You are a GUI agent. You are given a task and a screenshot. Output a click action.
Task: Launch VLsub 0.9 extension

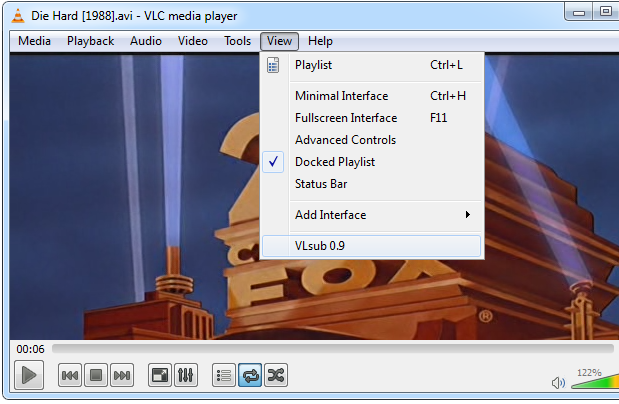pyautogui.click(x=371, y=246)
